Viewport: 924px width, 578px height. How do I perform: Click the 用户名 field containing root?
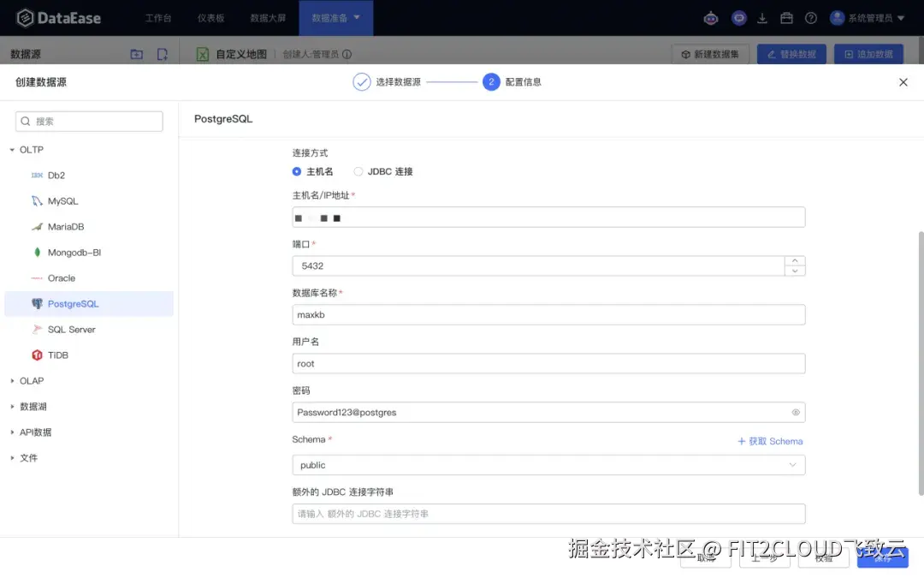[548, 363]
